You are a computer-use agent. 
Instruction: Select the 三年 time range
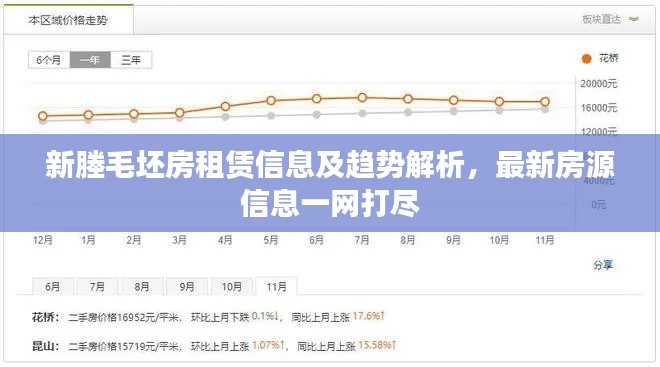point(131,60)
